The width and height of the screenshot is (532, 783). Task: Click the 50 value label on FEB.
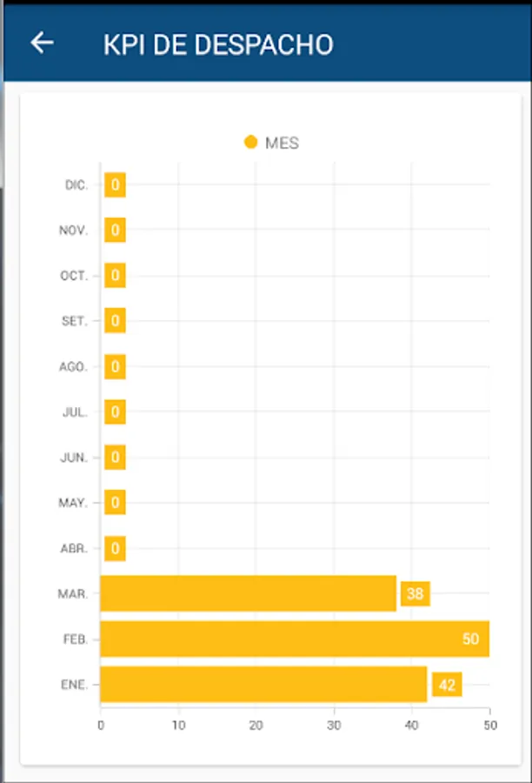click(470, 639)
